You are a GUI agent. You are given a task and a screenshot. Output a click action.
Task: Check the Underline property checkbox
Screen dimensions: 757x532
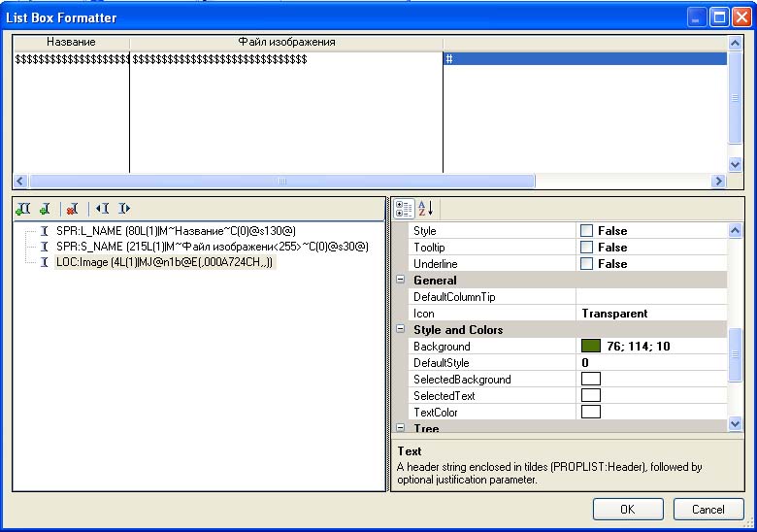[x=586, y=264]
